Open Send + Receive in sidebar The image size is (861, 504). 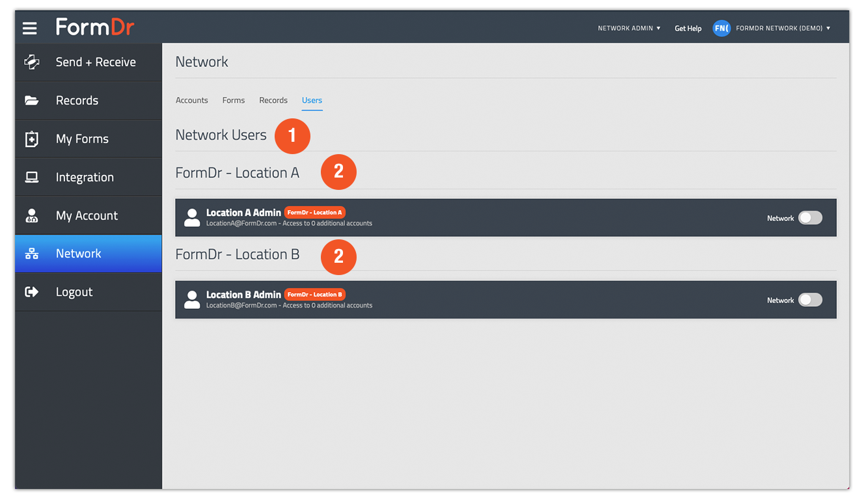[x=89, y=62]
